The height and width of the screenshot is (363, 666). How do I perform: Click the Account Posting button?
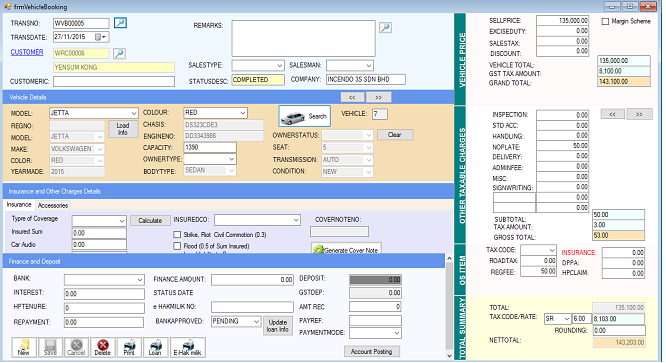click(371, 352)
